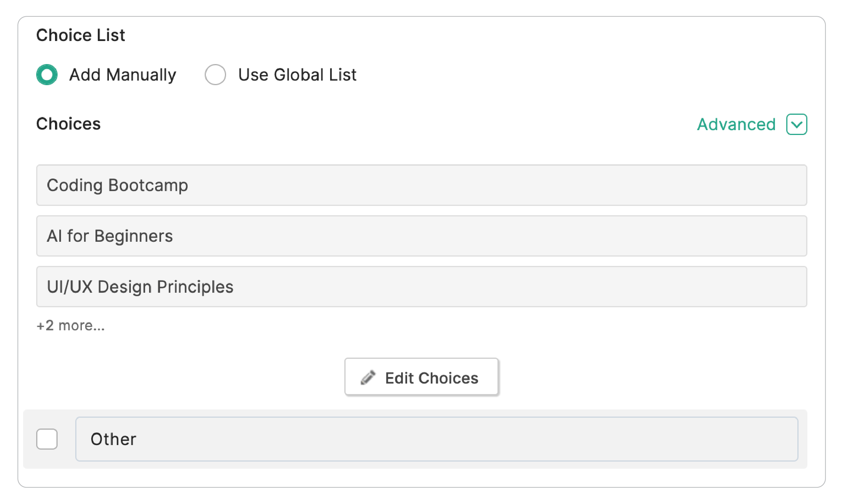Show hidden choices via +2 more…

71,325
